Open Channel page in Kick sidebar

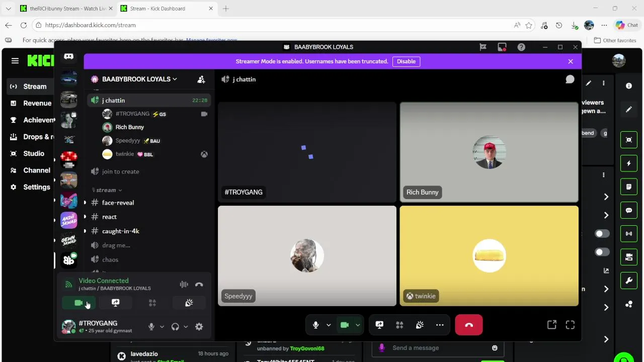coord(30,170)
